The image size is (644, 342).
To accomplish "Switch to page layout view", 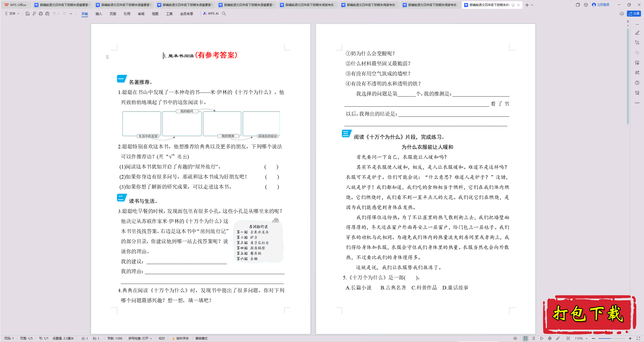I will (526, 338).
